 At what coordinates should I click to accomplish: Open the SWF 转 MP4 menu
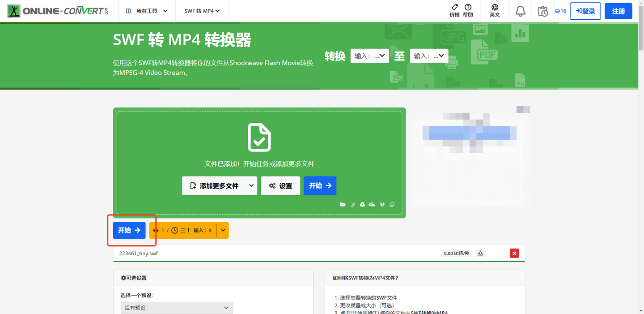click(x=202, y=11)
